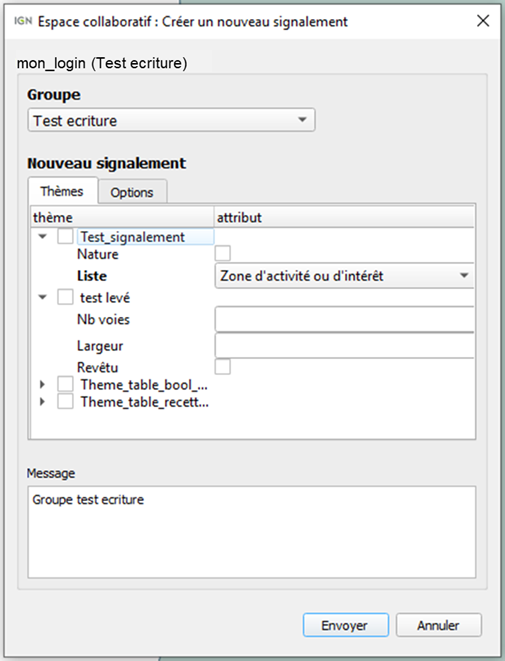This screenshot has height=661, width=505.
Task: Toggle the Revêtu attribute checkbox
Action: 223,366
